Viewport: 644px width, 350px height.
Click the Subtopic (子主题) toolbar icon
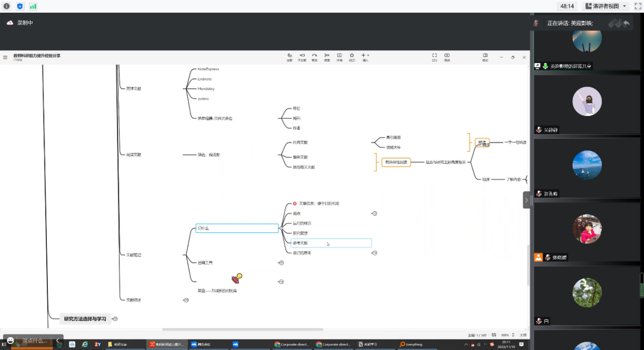click(x=302, y=57)
